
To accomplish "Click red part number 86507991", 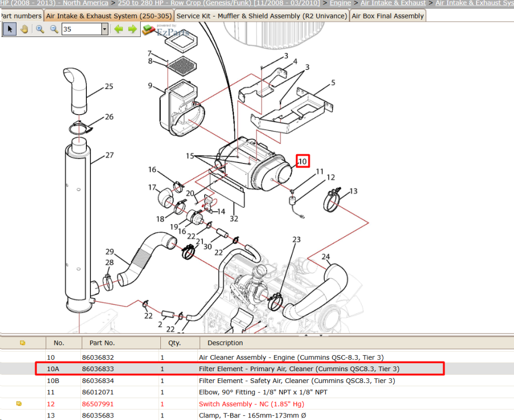I will [x=98, y=404].
